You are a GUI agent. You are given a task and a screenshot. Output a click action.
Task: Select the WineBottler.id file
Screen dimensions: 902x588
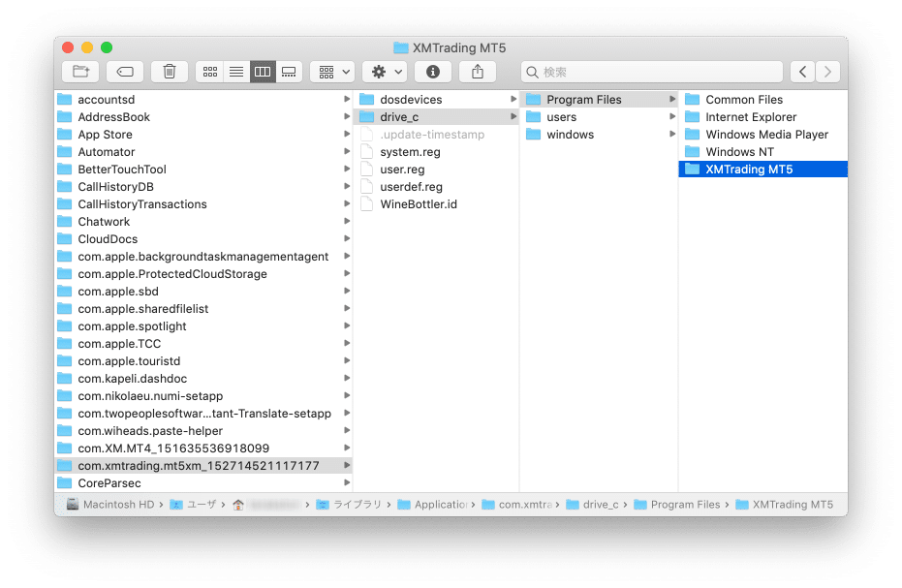(x=437, y=204)
